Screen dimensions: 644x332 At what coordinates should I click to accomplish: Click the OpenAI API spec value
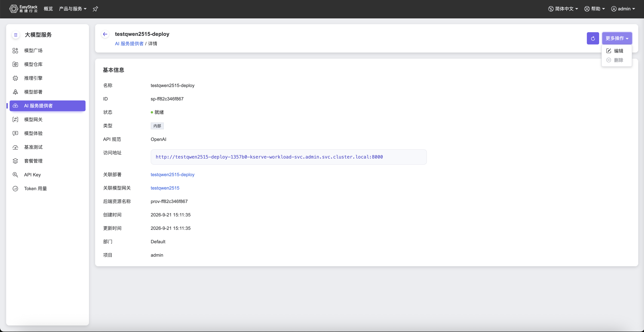pos(158,139)
